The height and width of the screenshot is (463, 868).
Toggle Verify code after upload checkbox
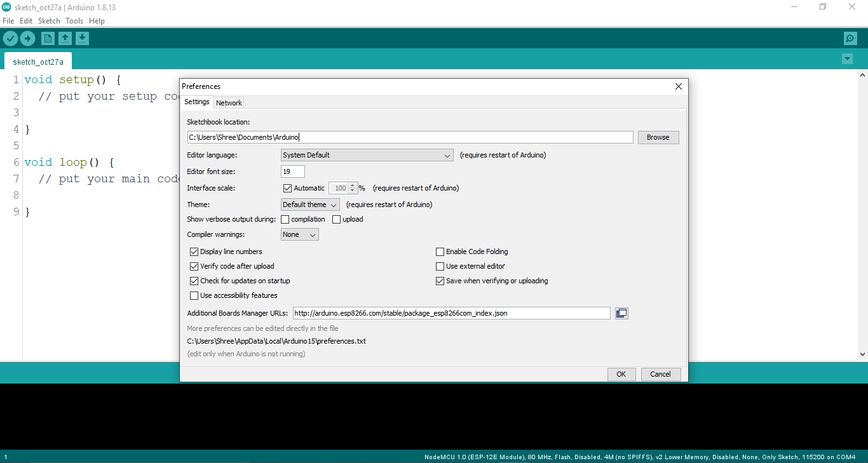click(194, 266)
